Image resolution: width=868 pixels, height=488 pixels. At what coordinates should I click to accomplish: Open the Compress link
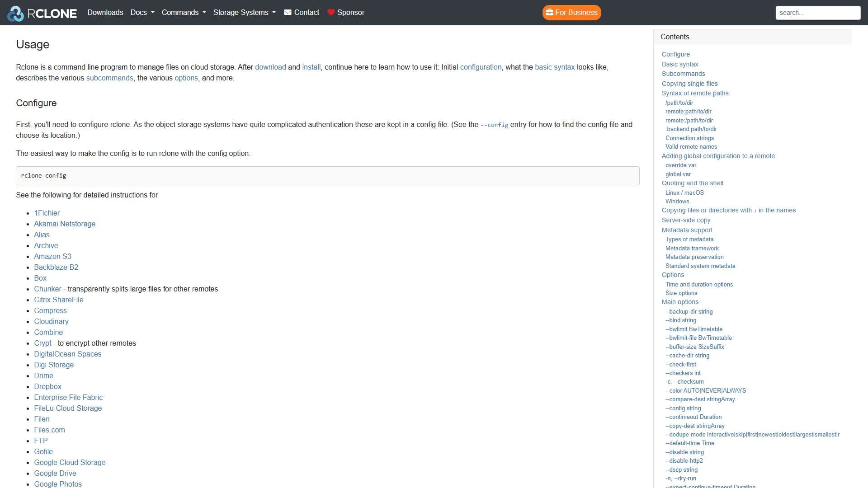[x=50, y=310]
